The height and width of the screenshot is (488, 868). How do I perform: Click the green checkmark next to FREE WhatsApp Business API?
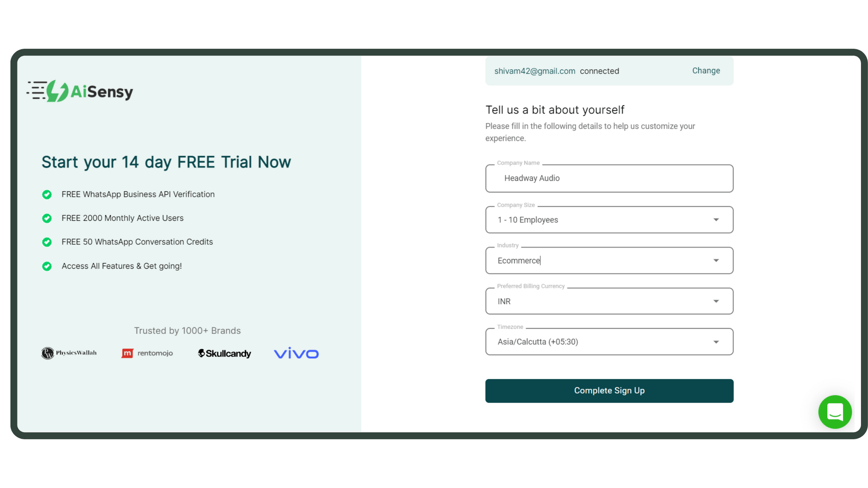coord(48,194)
